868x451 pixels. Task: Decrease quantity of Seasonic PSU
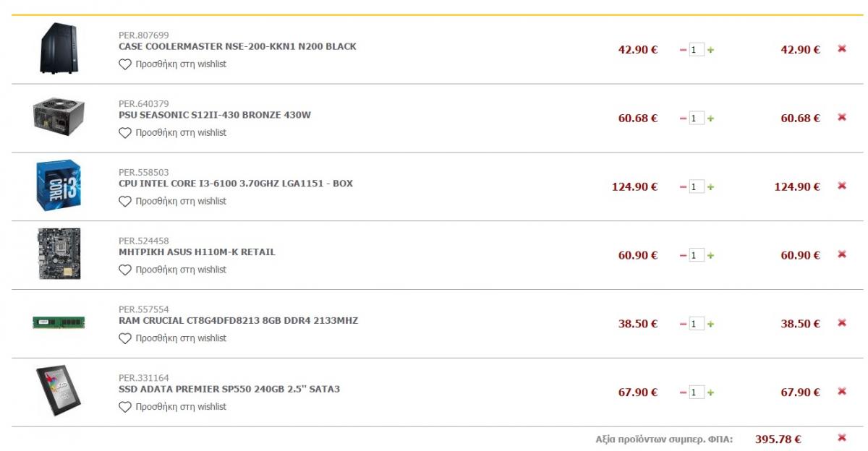click(684, 119)
